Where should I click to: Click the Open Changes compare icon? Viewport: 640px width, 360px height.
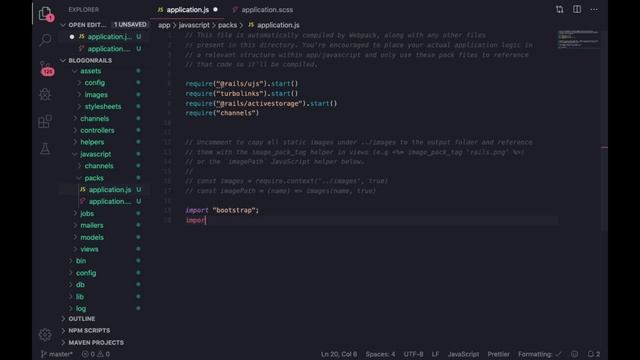(x=560, y=9)
